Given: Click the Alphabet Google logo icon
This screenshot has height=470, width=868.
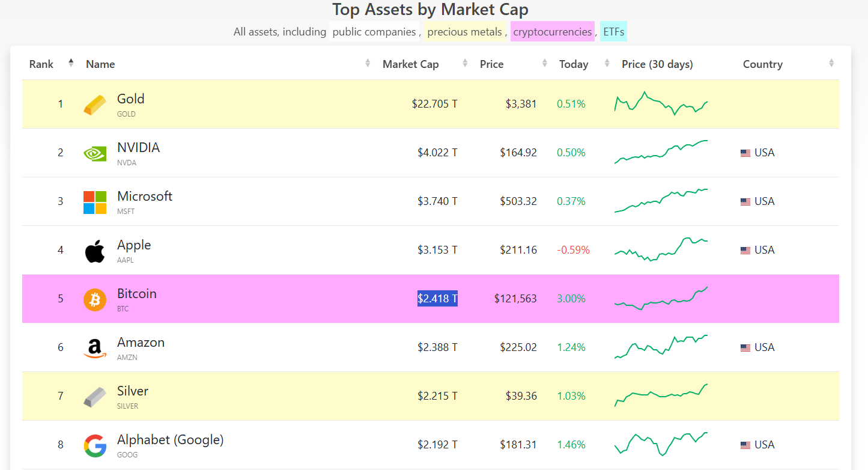Looking at the screenshot, I should click(95, 446).
